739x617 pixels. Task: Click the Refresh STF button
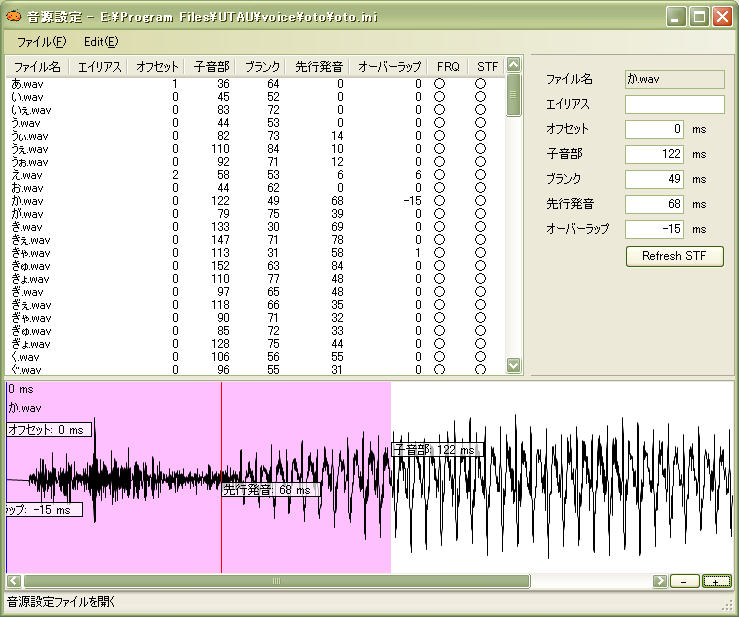click(x=674, y=256)
